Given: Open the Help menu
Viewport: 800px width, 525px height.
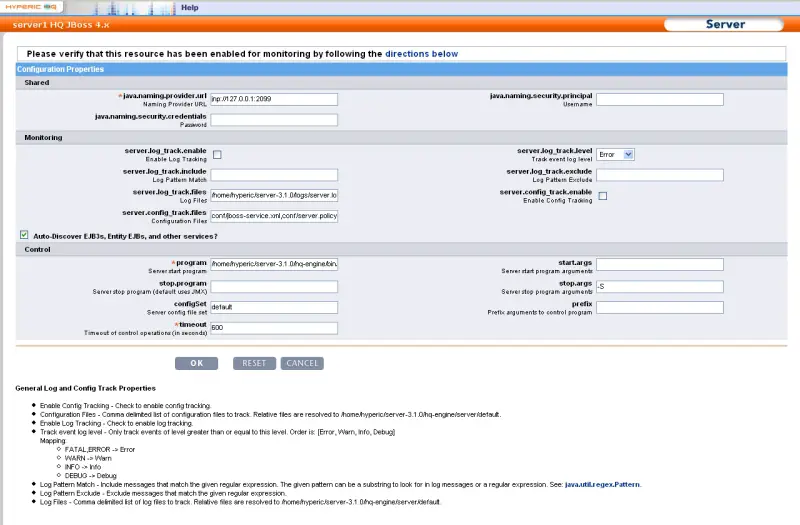Looking at the screenshot, I should [x=189, y=8].
